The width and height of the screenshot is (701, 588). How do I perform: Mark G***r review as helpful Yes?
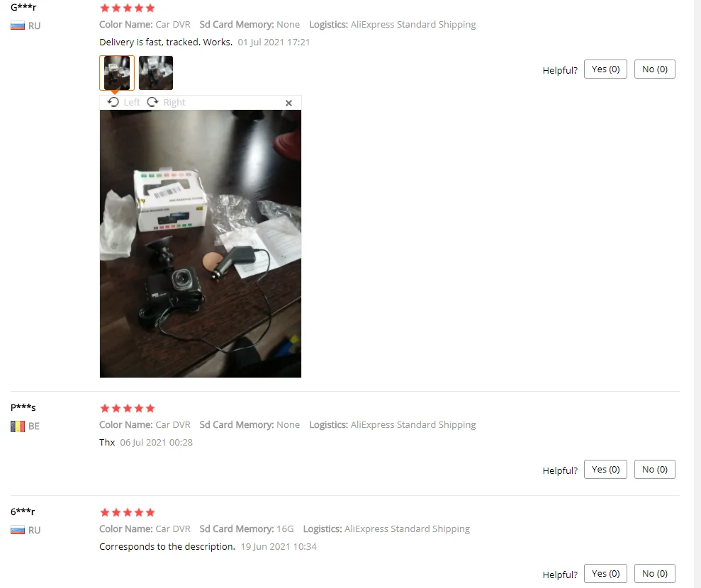(605, 69)
